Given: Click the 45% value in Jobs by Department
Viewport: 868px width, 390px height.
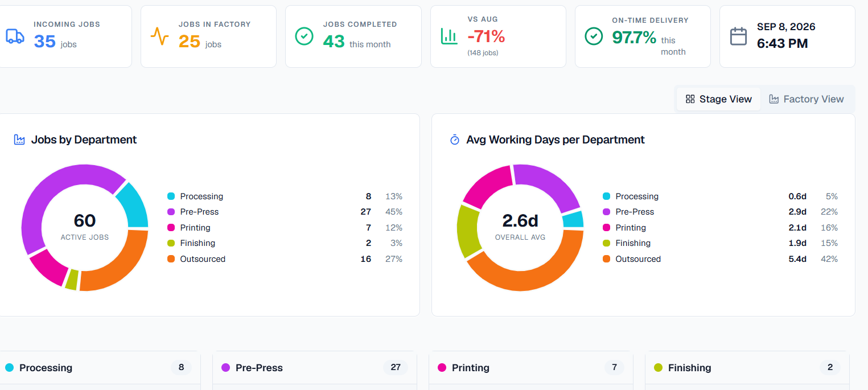Looking at the screenshot, I should [x=394, y=212].
